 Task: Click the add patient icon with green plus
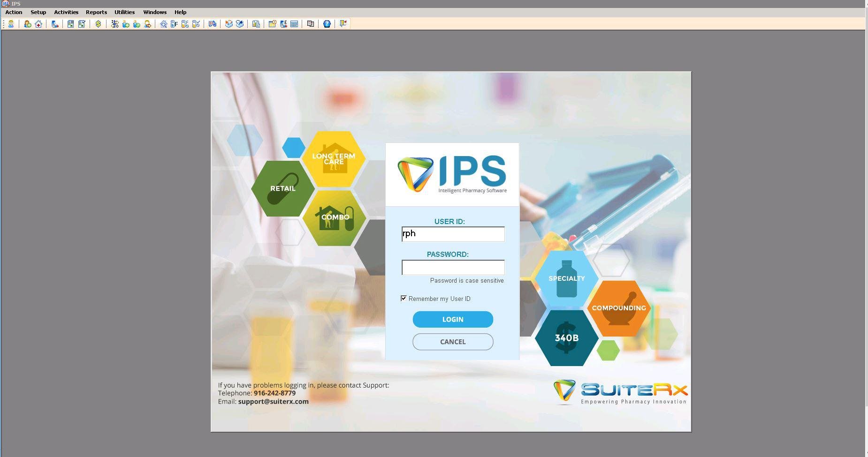[x=28, y=24]
